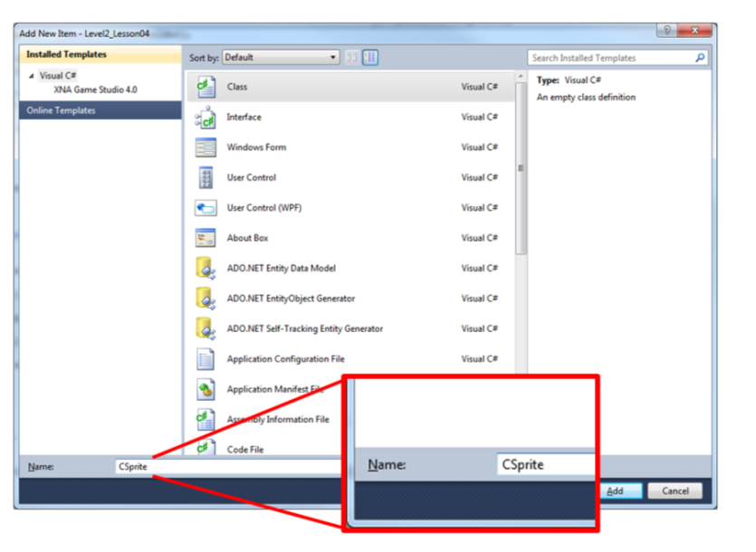The width and height of the screenshot is (756, 552).
Task: Click the Interface template icon
Action: (x=206, y=118)
